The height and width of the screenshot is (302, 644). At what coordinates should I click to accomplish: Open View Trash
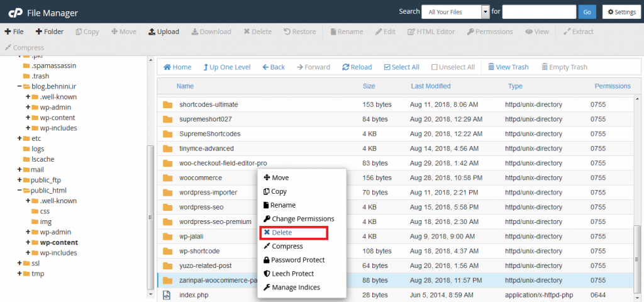(x=508, y=67)
